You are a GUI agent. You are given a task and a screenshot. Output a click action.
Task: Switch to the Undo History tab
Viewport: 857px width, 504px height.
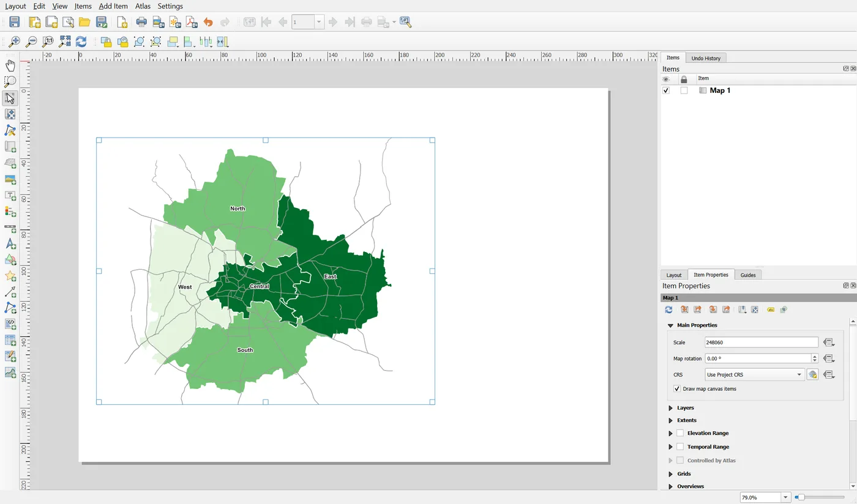tap(706, 58)
